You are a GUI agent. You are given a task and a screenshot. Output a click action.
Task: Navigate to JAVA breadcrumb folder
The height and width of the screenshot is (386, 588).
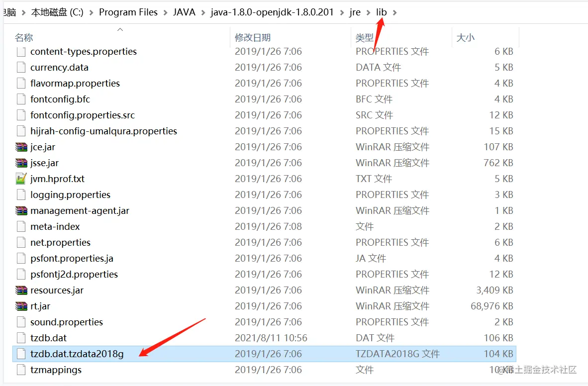[x=184, y=12]
